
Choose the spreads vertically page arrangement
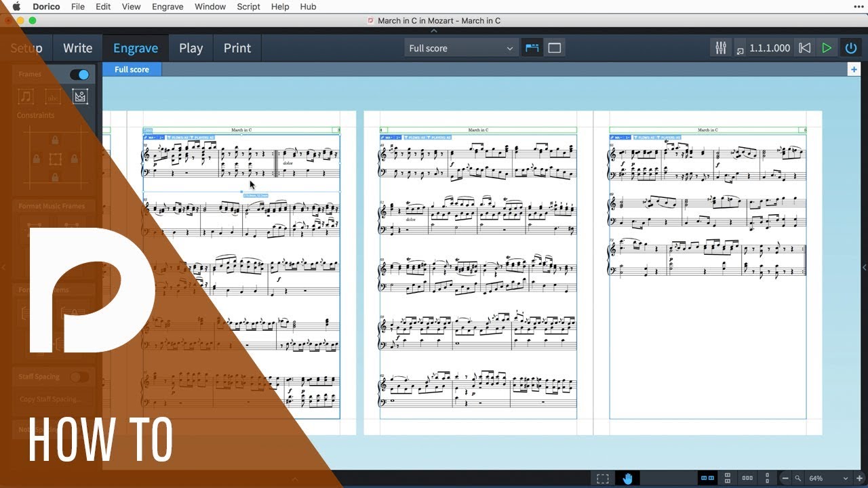point(728,479)
